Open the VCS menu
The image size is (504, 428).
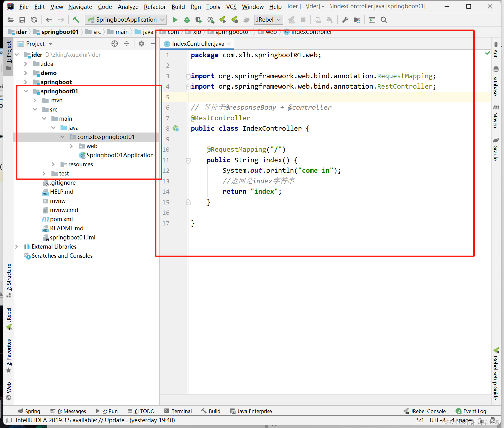231,7
